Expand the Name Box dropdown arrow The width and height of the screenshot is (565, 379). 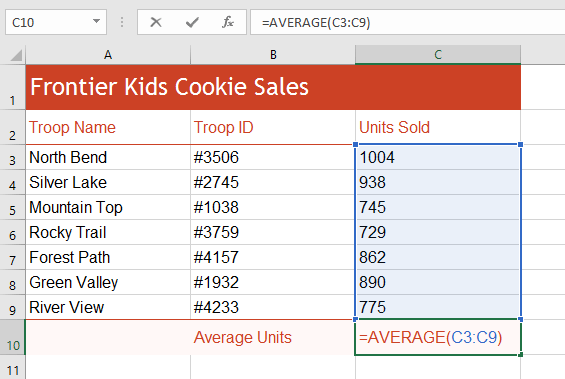pyautogui.click(x=96, y=22)
